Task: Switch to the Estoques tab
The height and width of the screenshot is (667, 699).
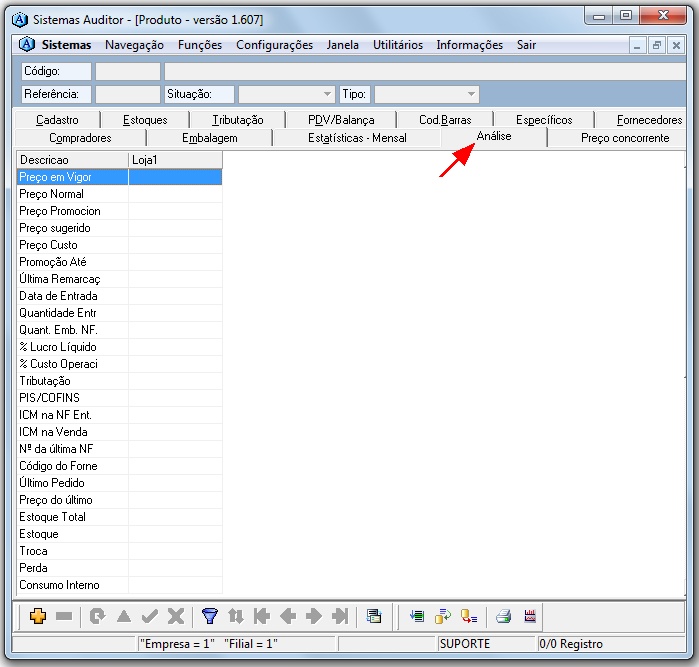Action: pyautogui.click(x=145, y=120)
